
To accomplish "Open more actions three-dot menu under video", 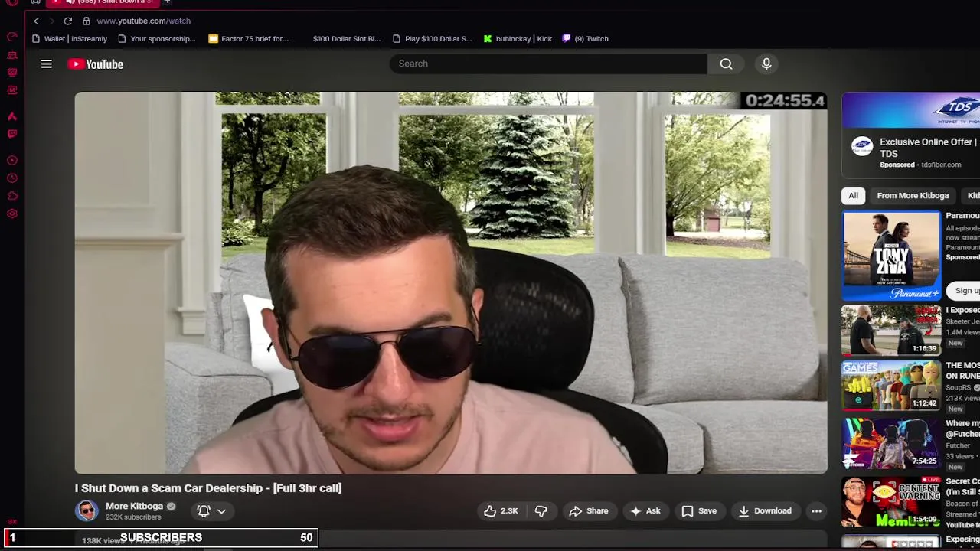I will tap(816, 511).
